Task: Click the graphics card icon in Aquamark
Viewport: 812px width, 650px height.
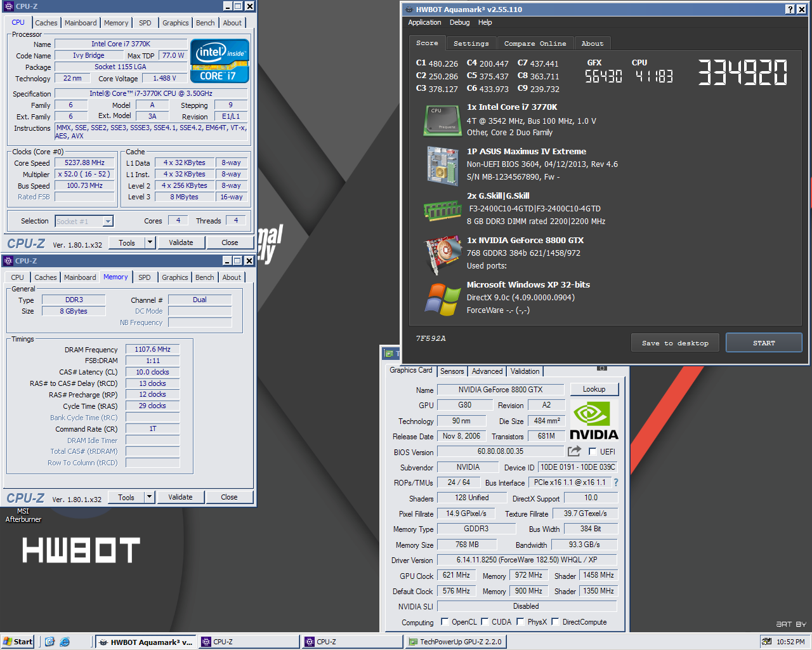Action: coord(442,254)
